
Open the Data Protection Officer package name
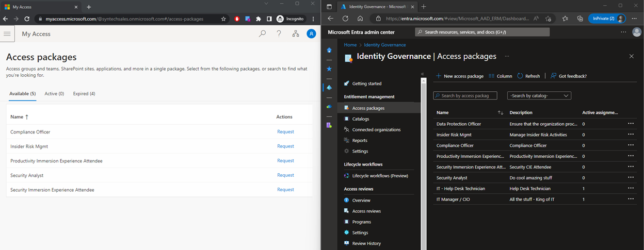(459, 124)
